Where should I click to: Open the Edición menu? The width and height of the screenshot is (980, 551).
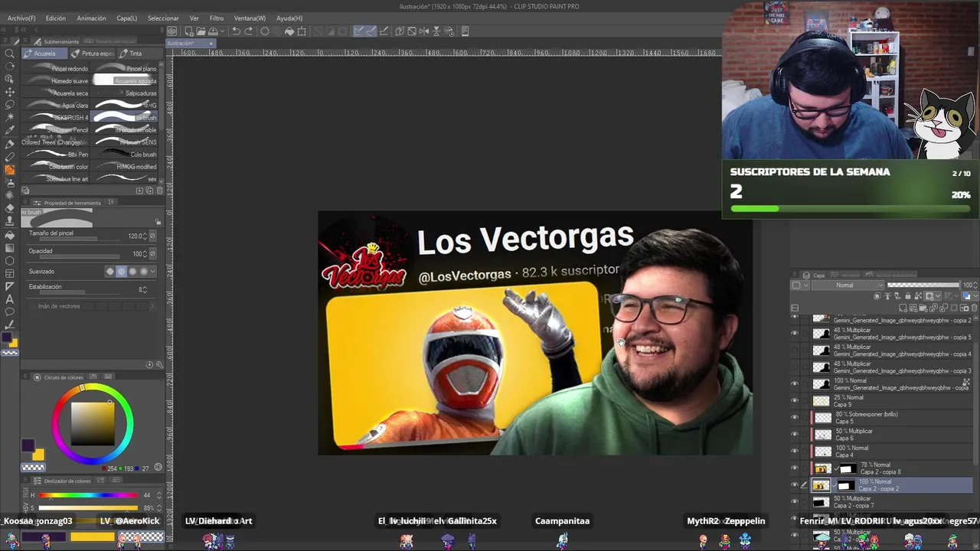coord(55,18)
